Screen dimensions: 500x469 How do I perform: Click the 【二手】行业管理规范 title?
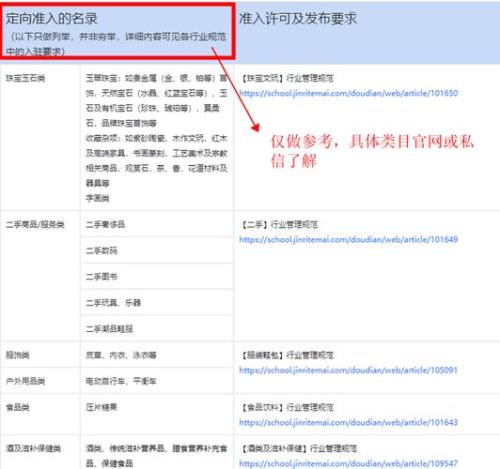tap(279, 225)
